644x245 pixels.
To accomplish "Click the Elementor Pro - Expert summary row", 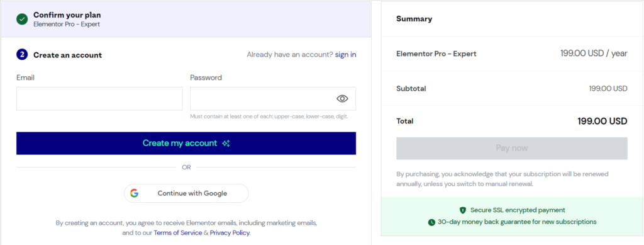I will point(512,54).
